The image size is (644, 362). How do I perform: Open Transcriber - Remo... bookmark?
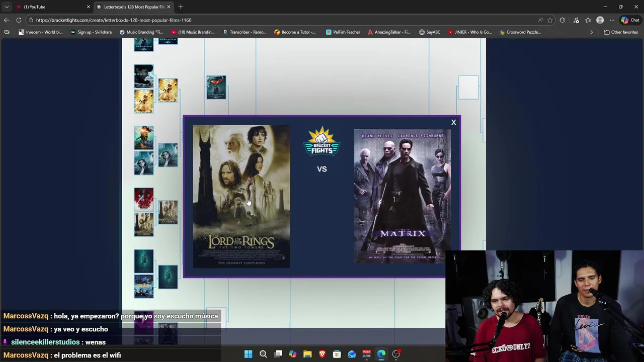pyautogui.click(x=245, y=32)
